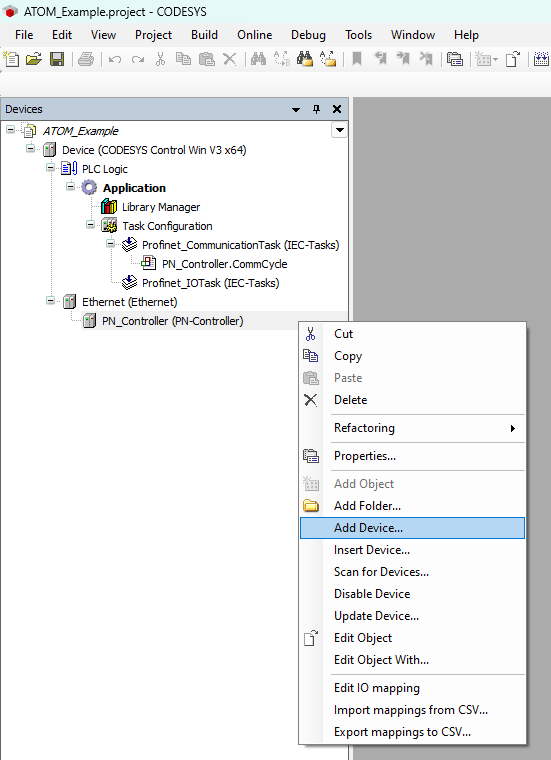The width and height of the screenshot is (551, 760).
Task: Open the Devices panel options dropdown arrow
Action: (x=296, y=110)
